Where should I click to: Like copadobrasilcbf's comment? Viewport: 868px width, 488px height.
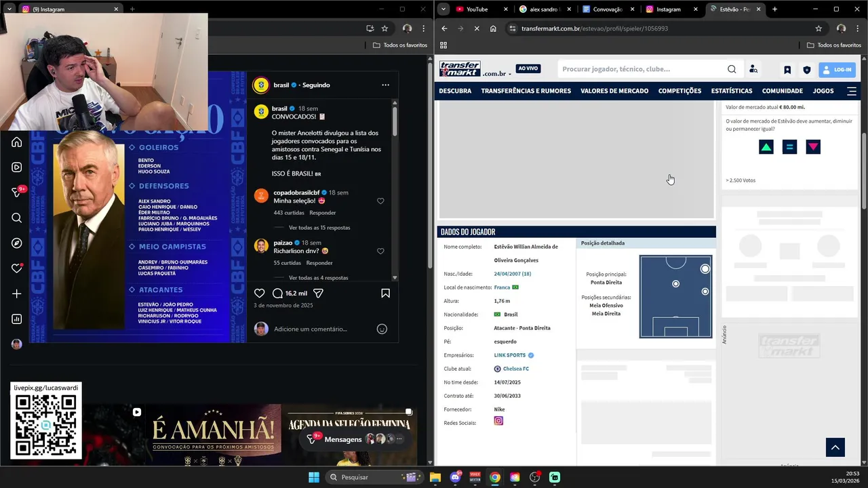click(x=380, y=201)
